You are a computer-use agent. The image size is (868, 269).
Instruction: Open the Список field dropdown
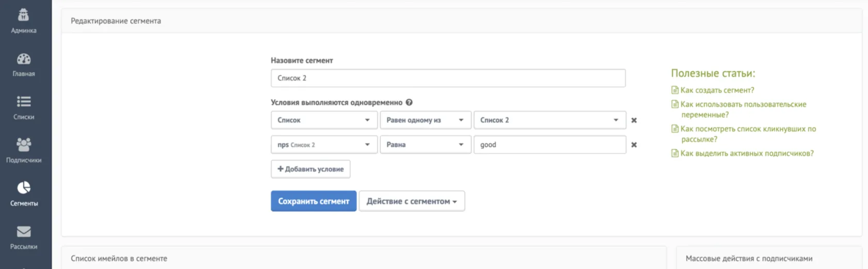point(324,120)
